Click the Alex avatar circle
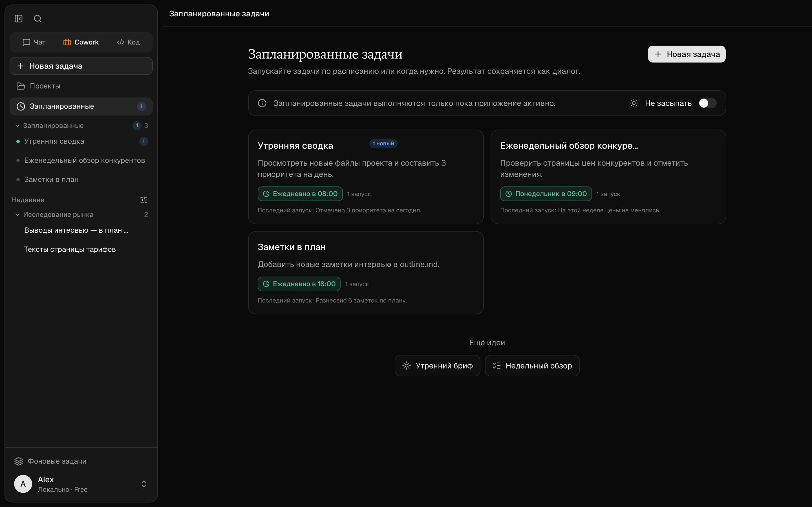Screen dimensions: 812x507 pos(23,484)
